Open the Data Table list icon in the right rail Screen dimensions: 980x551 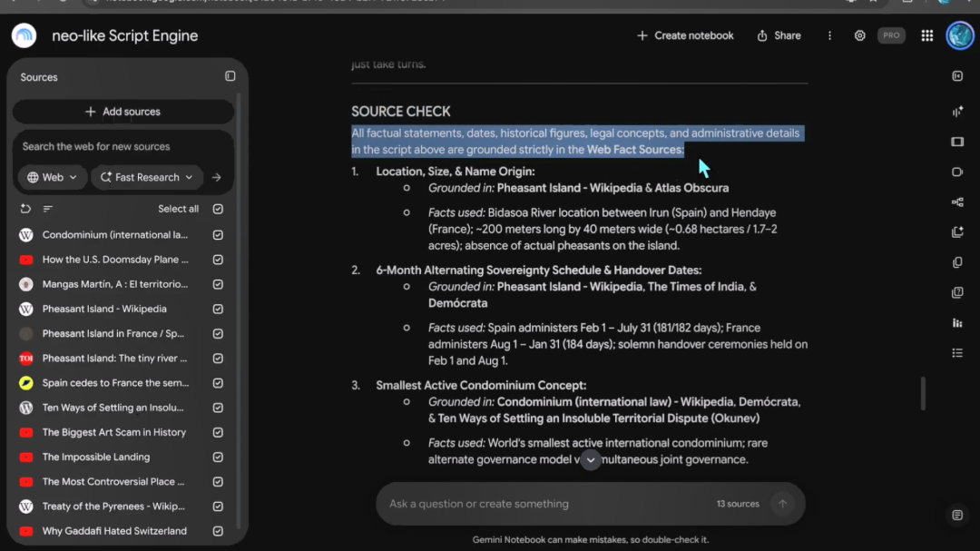(957, 353)
